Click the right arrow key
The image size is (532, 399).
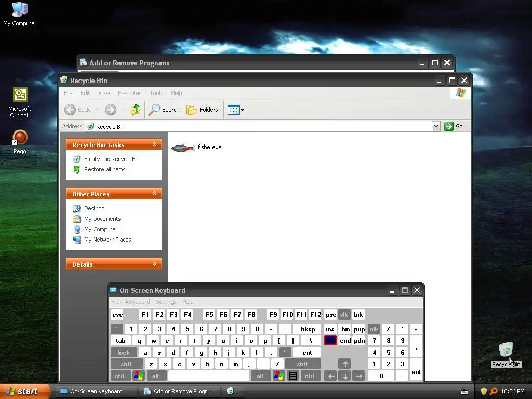click(359, 376)
